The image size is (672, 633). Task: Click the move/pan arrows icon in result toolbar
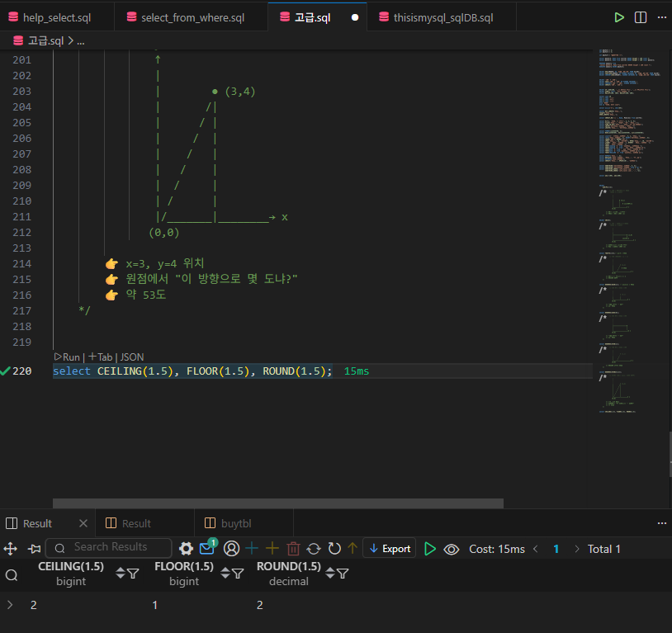point(10,549)
